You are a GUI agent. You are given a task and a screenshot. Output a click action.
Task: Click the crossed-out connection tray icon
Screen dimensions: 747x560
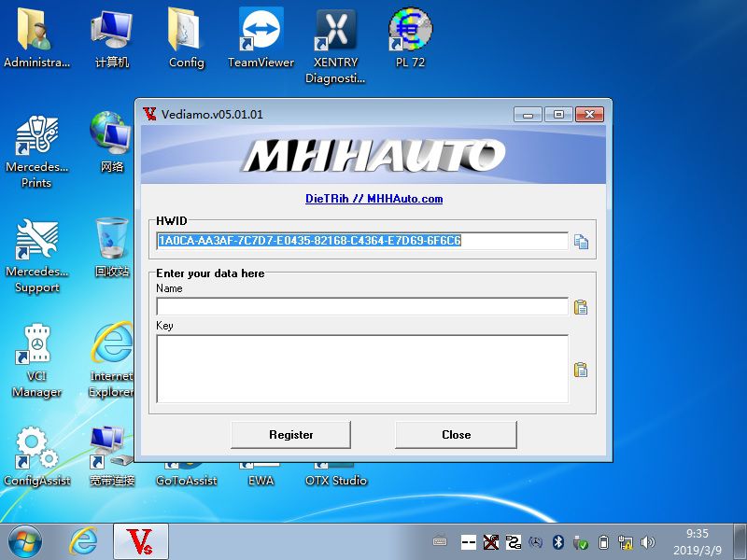491,542
